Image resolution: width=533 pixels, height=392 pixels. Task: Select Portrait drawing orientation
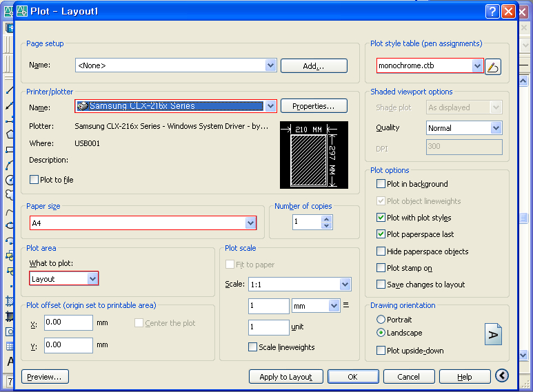click(x=381, y=320)
